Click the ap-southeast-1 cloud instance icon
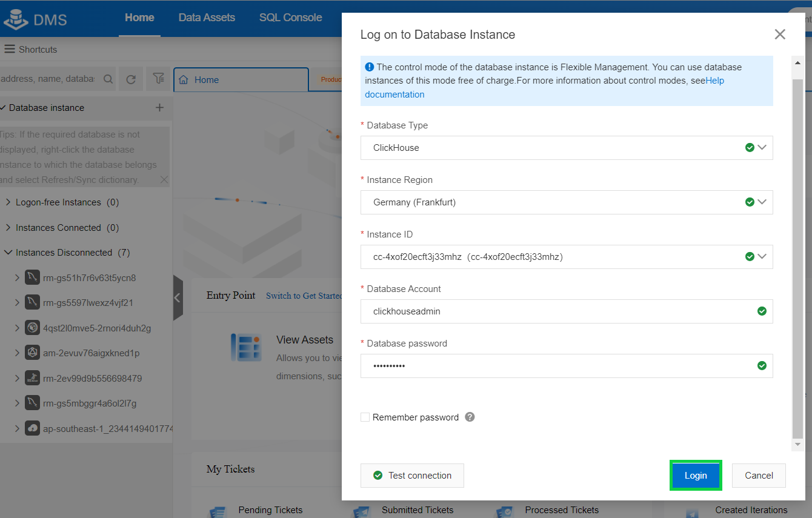This screenshot has width=812, height=518. coord(32,429)
